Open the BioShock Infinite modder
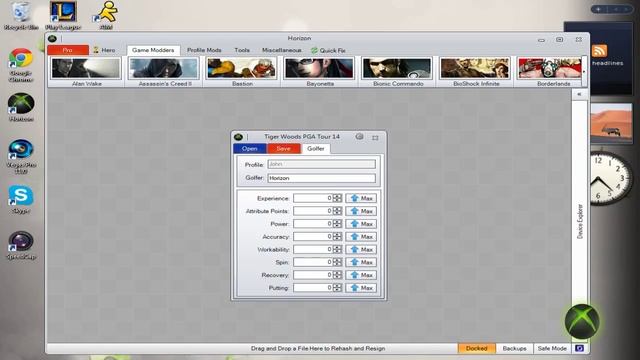The height and width of the screenshot is (360, 640). 476,72
